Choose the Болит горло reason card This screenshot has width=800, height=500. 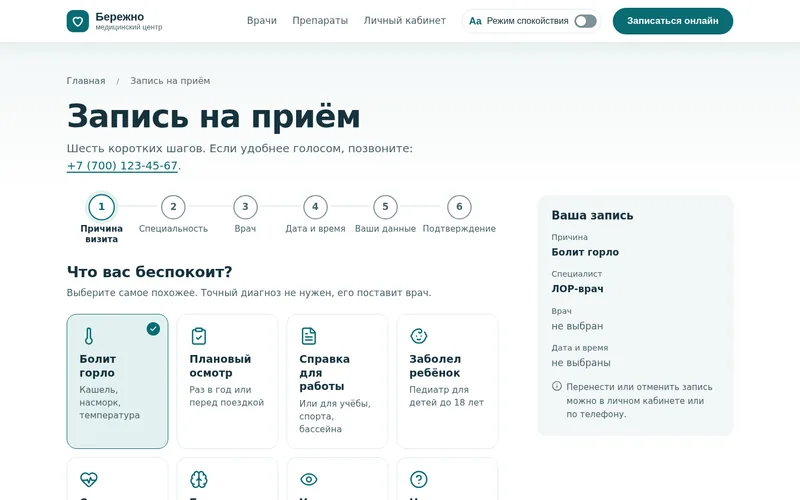117,381
